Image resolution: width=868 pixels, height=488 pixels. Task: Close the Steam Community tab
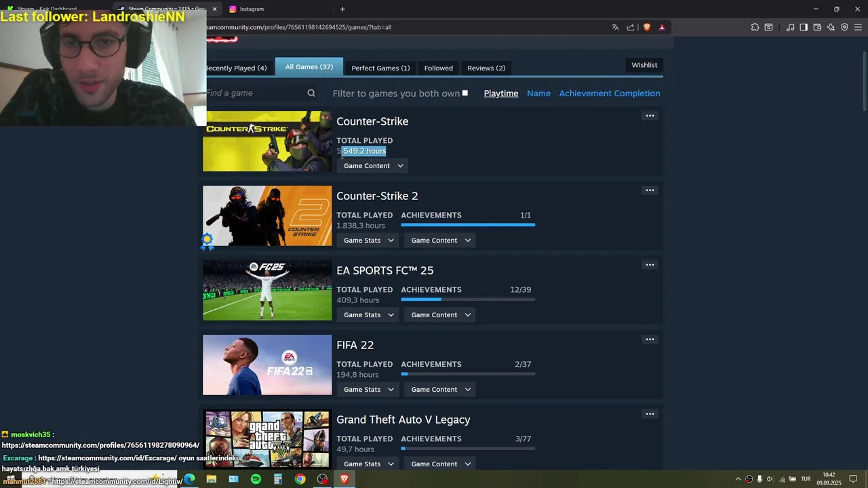[x=214, y=9]
